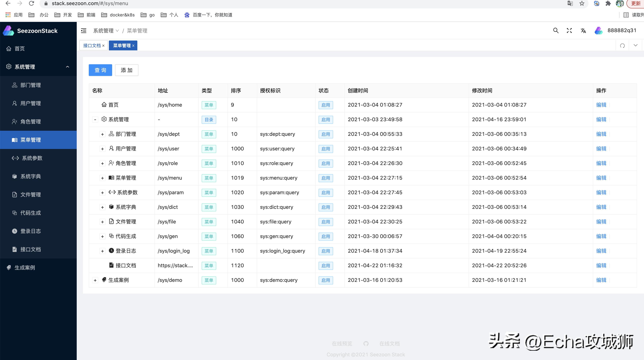
Task: Click the search icon in the top bar
Action: click(556, 30)
